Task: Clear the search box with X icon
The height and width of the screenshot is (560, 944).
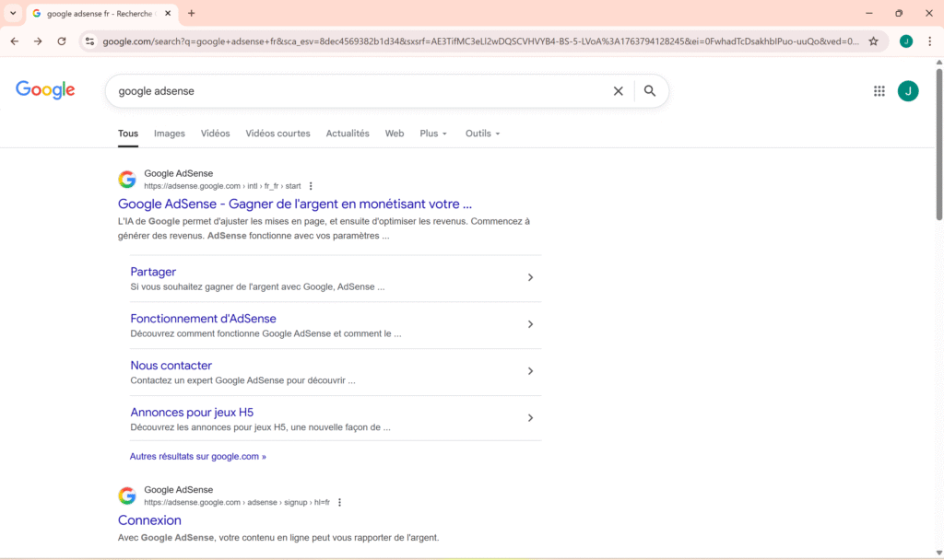Action: pyautogui.click(x=619, y=91)
